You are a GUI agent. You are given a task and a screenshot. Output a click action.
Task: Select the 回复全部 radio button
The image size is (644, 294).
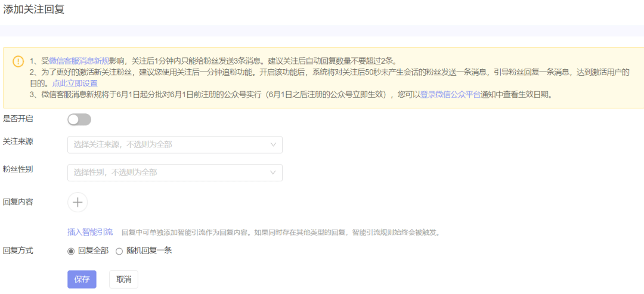(72, 251)
